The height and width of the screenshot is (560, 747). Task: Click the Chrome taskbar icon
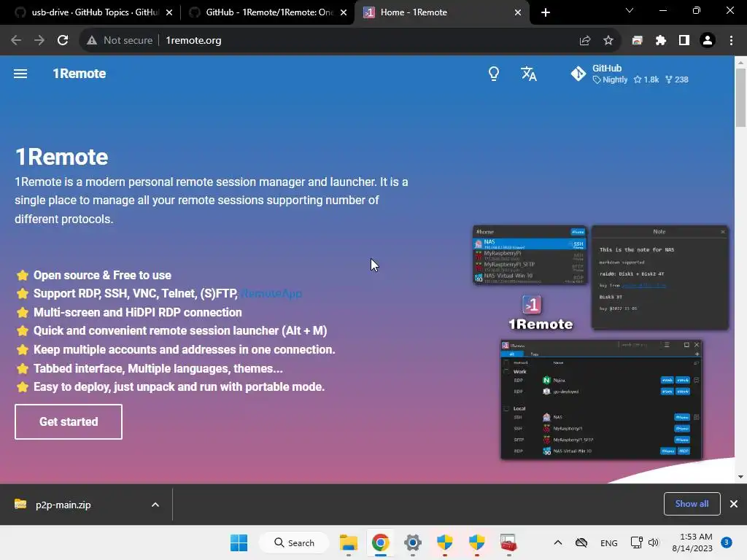click(x=380, y=542)
